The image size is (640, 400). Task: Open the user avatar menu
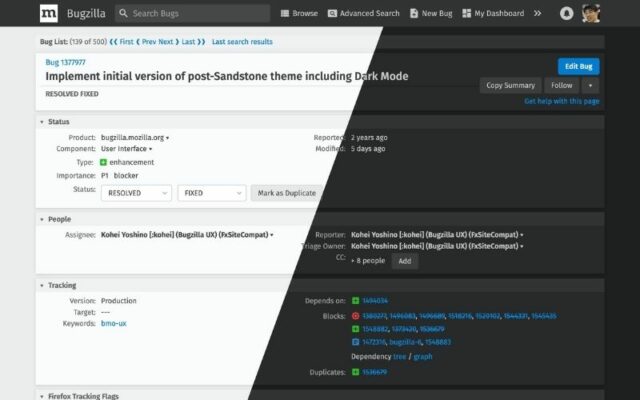591,13
